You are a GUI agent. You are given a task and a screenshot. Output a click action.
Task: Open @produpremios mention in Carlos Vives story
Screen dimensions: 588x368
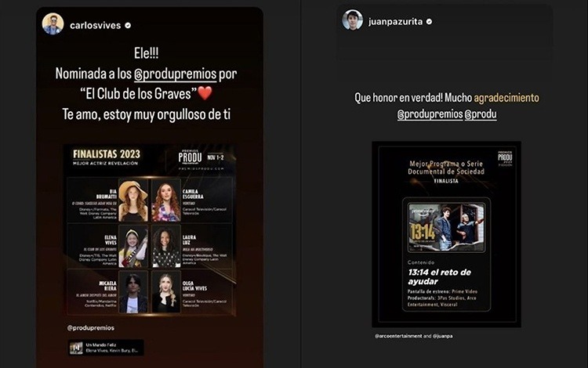pos(176,74)
